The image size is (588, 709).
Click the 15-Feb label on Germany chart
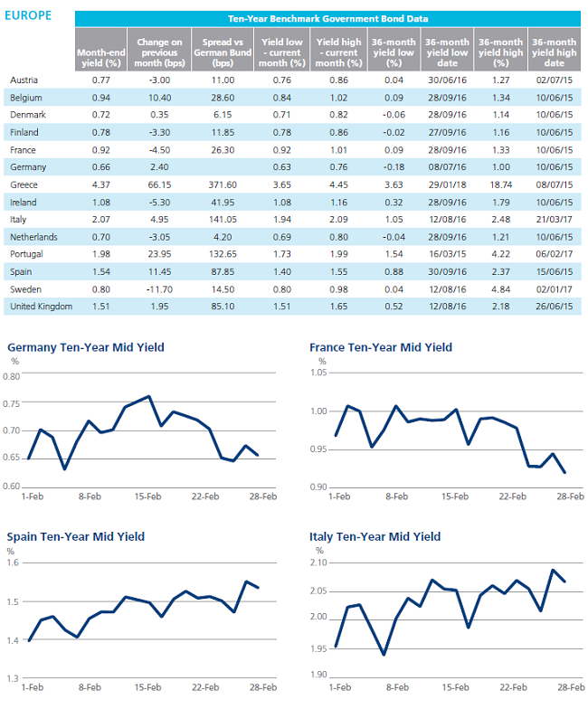tap(147, 496)
